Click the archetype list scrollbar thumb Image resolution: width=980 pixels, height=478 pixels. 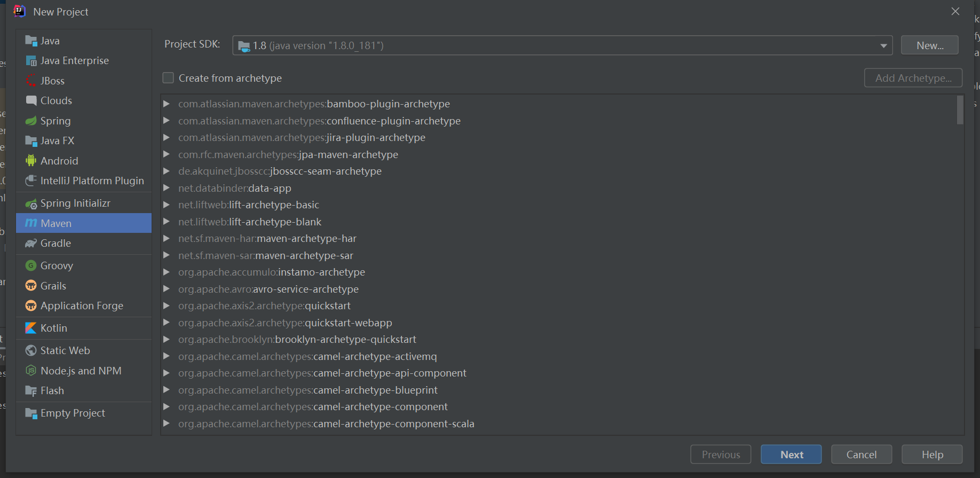click(x=960, y=110)
